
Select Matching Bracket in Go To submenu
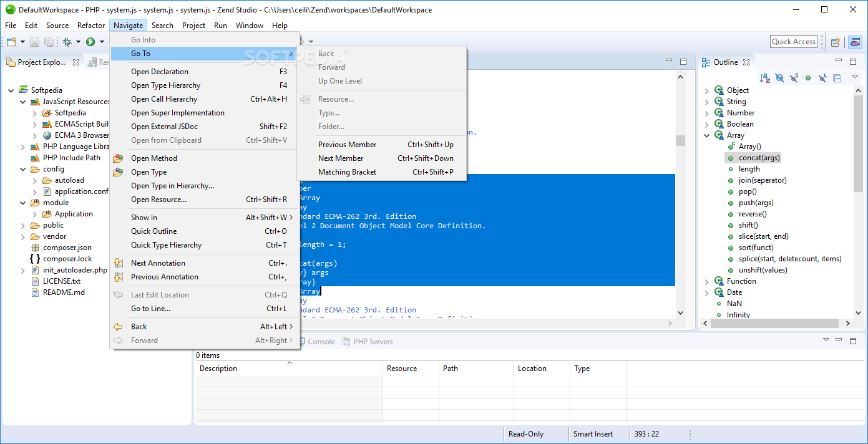(382, 172)
